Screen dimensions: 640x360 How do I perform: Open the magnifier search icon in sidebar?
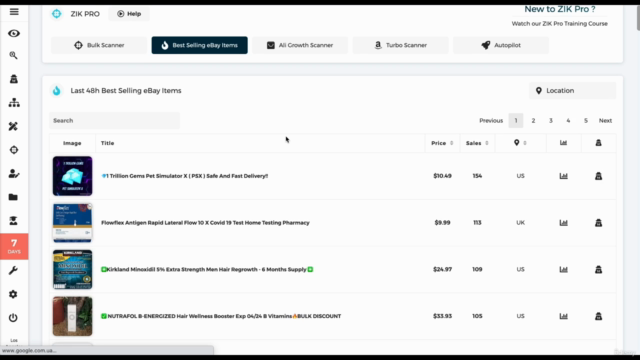(x=13, y=56)
